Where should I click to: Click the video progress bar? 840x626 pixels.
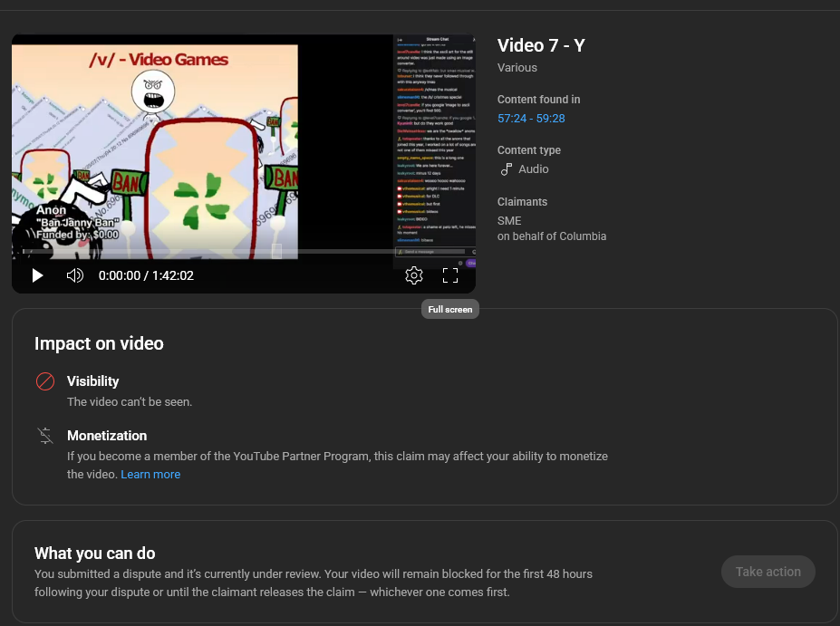click(243, 251)
